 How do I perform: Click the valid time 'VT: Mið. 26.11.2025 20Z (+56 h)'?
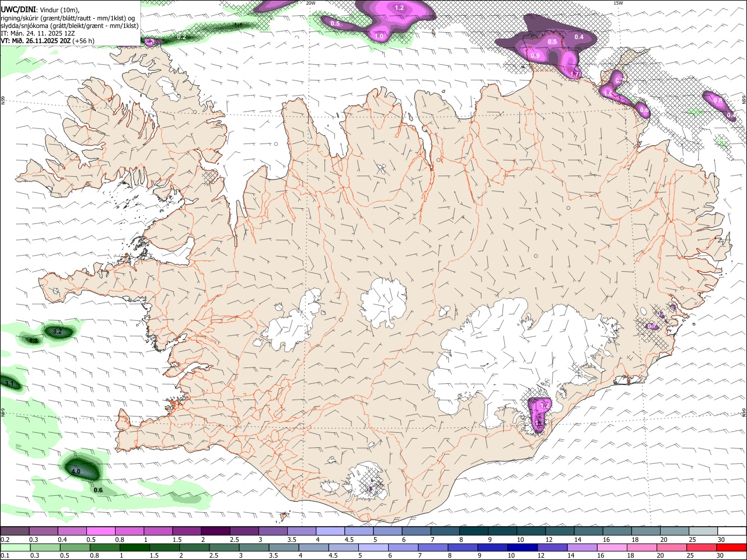tap(48, 41)
